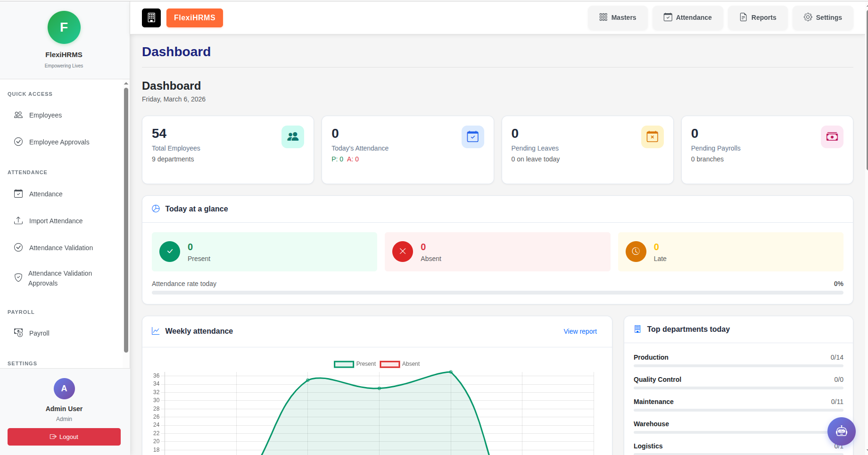Click the attendance rate progress bar

(x=497, y=293)
